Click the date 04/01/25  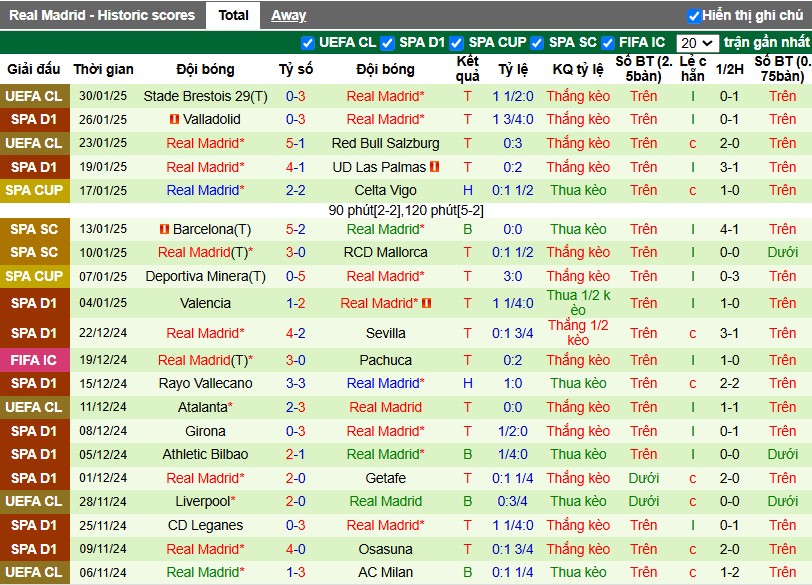(x=103, y=303)
